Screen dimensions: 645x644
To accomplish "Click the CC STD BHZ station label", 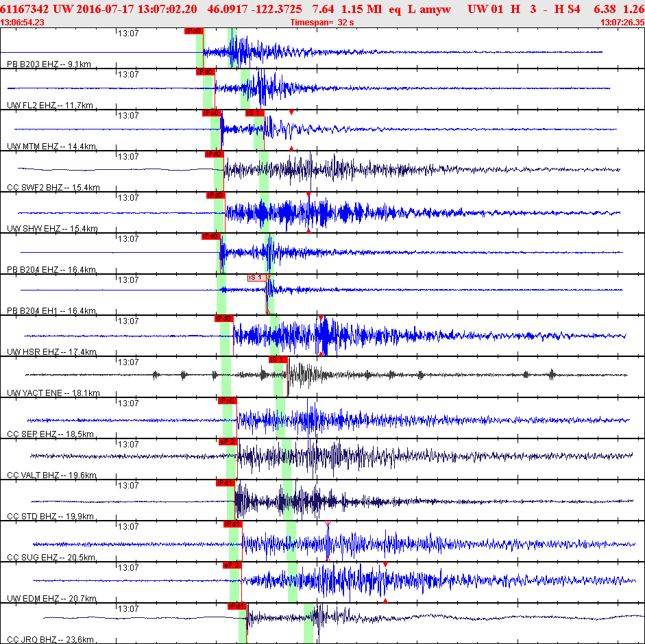I will (50, 517).
